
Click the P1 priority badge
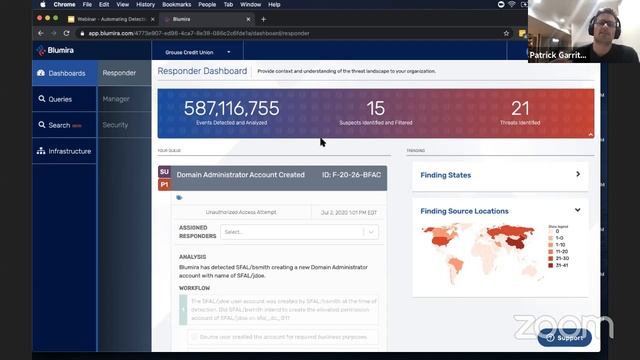coord(164,184)
